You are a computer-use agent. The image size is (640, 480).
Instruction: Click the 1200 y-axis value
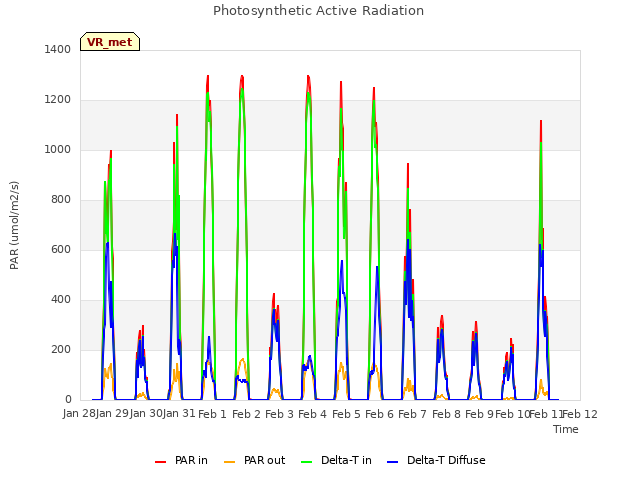pos(58,100)
